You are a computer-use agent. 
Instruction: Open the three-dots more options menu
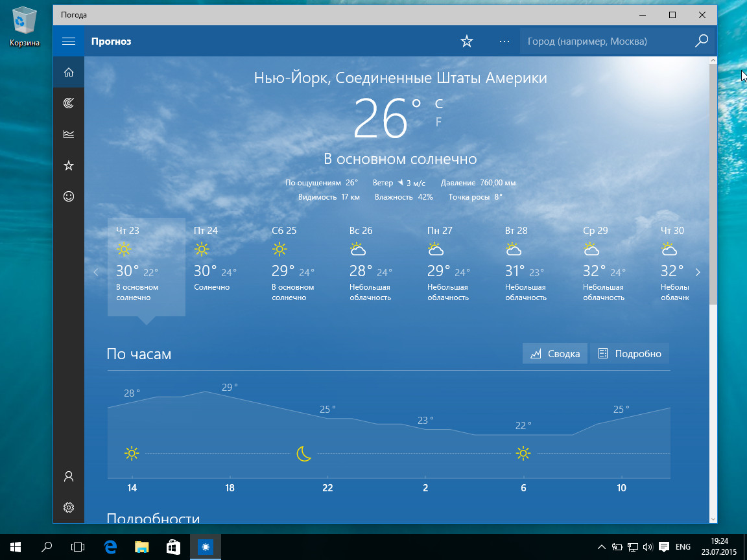(504, 41)
